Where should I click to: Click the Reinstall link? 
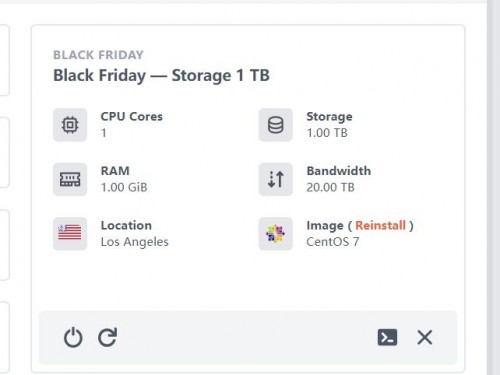(x=380, y=225)
